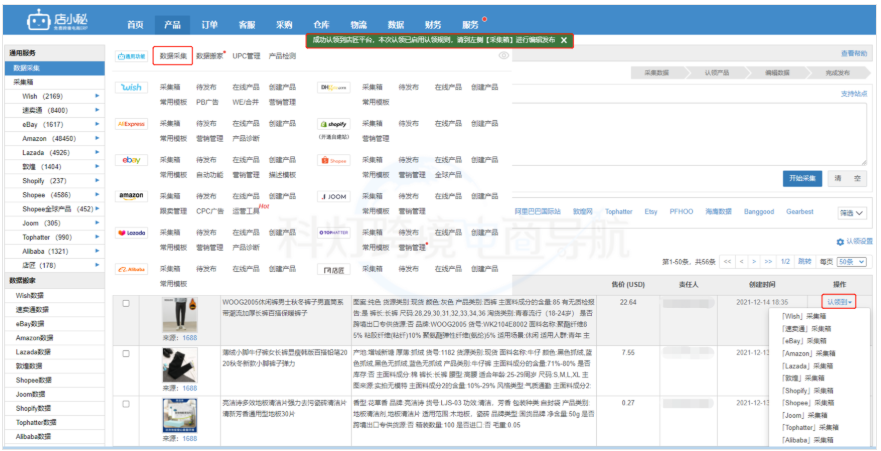Click the 跳转 page jump button

pos(805,262)
